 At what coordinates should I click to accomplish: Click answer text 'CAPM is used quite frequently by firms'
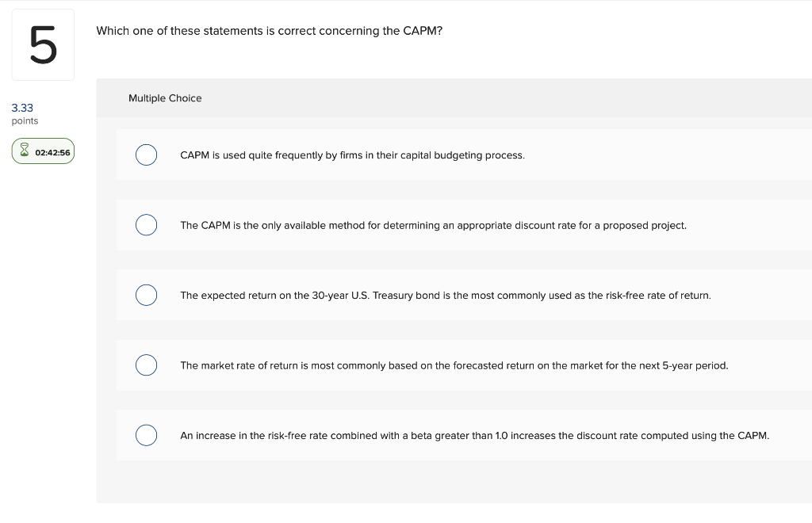[x=352, y=155]
